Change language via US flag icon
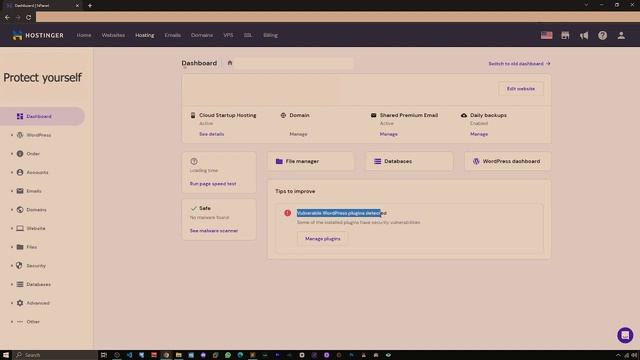Image resolution: width=640 pixels, height=360 pixels. point(547,36)
